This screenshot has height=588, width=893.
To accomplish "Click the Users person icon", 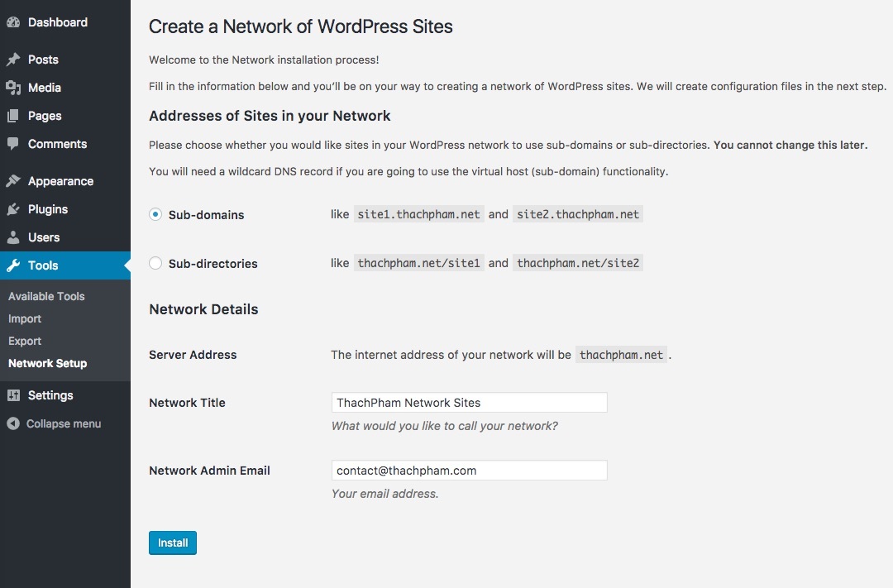I will [x=13, y=237].
